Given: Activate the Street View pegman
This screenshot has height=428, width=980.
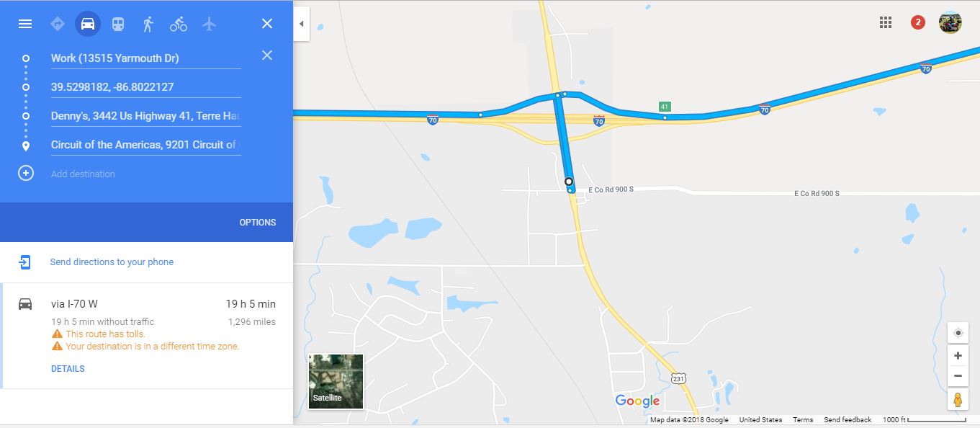Looking at the screenshot, I should click(958, 399).
